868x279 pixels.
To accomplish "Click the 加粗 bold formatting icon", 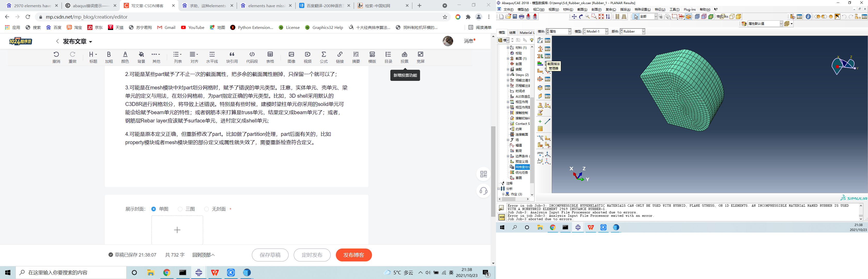I will [x=109, y=54].
